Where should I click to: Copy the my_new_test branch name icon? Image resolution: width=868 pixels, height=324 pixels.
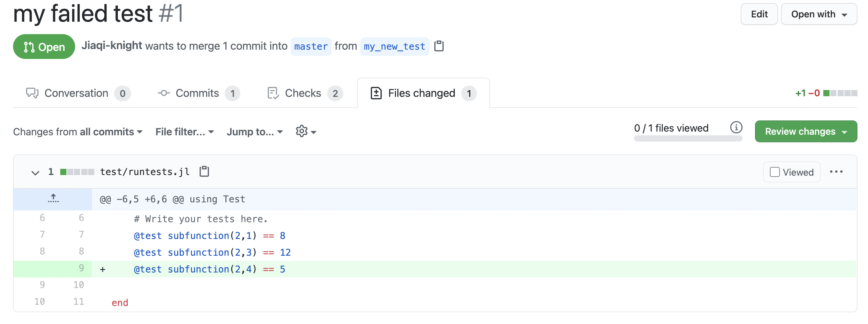coord(439,46)
